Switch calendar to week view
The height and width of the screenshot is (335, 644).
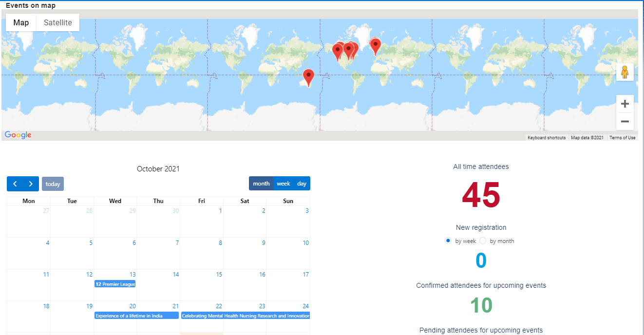[x=284, y=184]
